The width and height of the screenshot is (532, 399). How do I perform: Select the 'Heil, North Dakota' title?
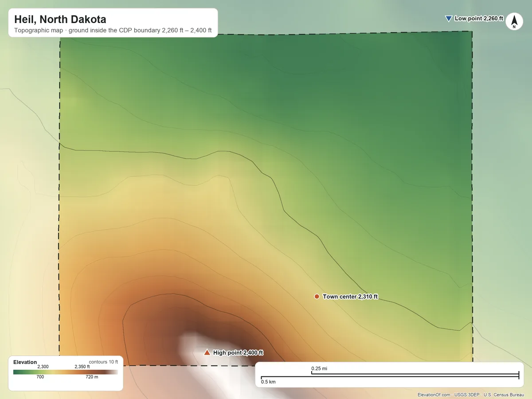(x=60, y=20)
